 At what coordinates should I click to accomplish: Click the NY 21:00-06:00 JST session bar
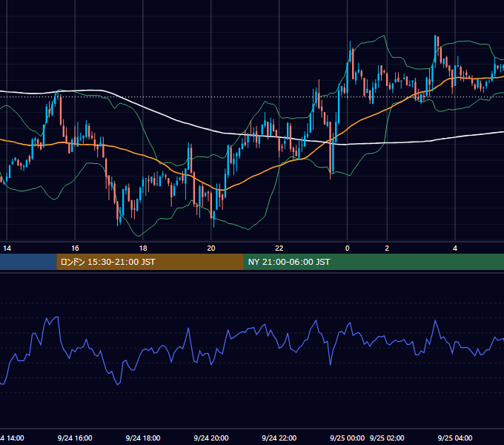pos(374,262)
